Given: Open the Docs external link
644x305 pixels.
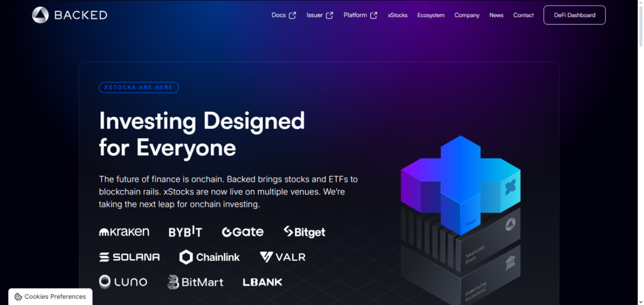Looking at the screenshot, I should 284,15.
